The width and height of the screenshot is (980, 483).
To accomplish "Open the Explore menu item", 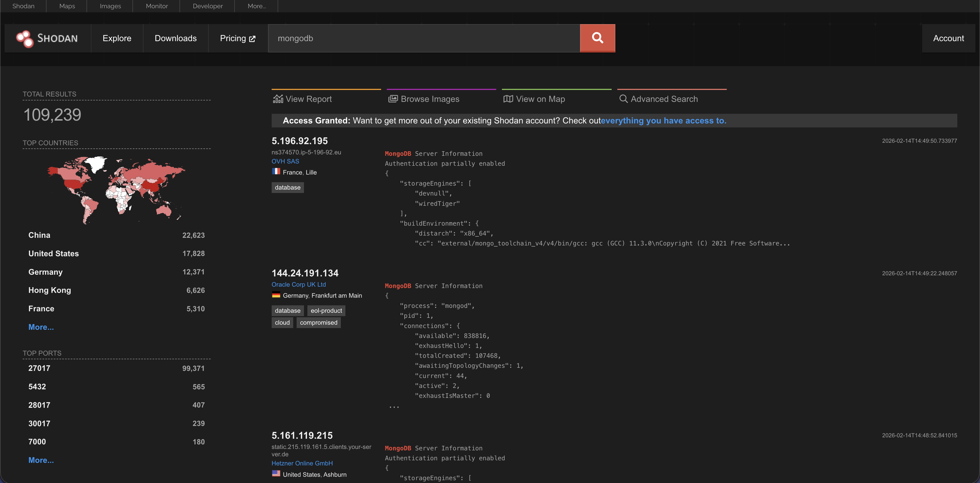I will coord(117,38).
